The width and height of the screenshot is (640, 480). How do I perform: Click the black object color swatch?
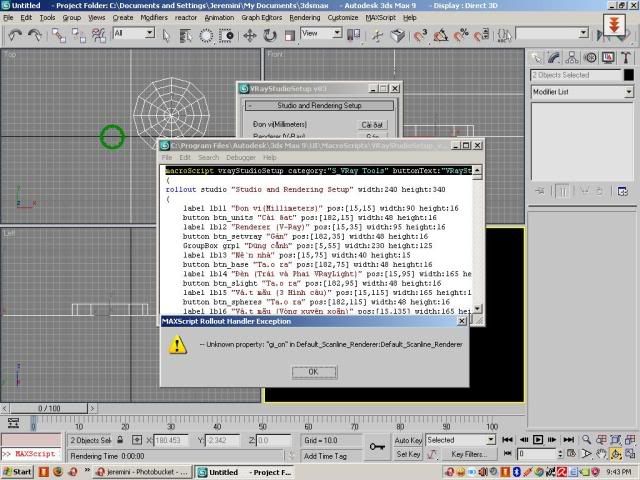(629, 75)
